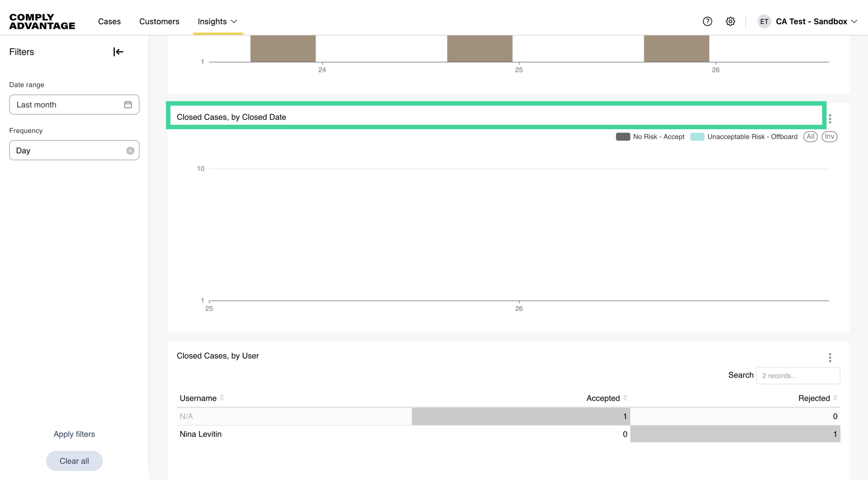The width and height of the screenshot is (868, 488).
Task: Click the calendar icon in Date range
Action: coord(128,105)
